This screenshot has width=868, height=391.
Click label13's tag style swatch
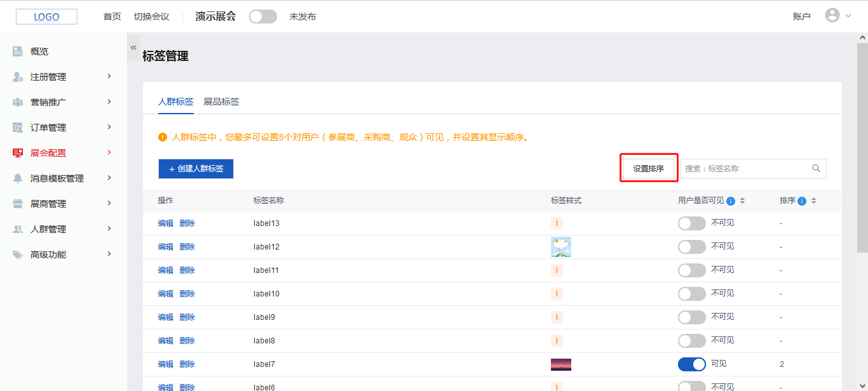click(557, 223)
